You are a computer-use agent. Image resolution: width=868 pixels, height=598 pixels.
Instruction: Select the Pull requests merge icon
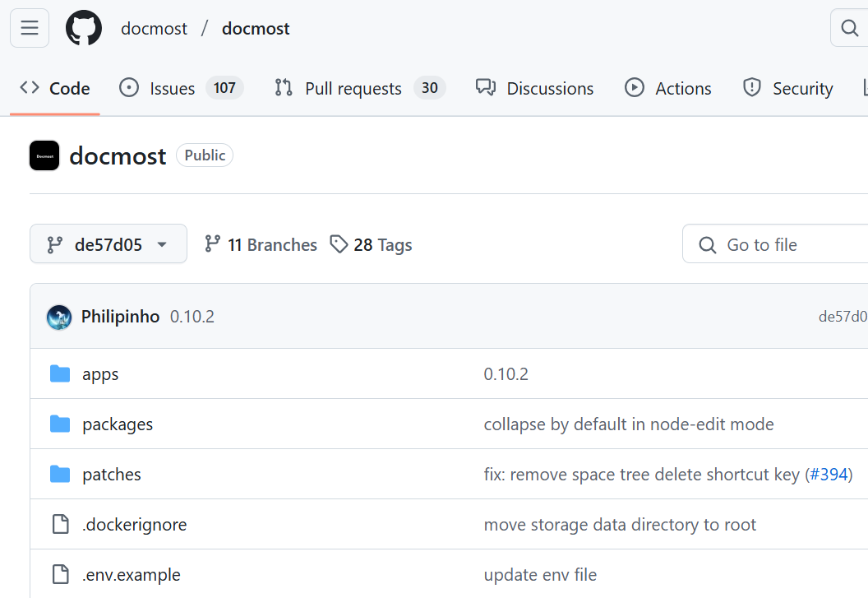pyautogui.click(x=283, y=88)
